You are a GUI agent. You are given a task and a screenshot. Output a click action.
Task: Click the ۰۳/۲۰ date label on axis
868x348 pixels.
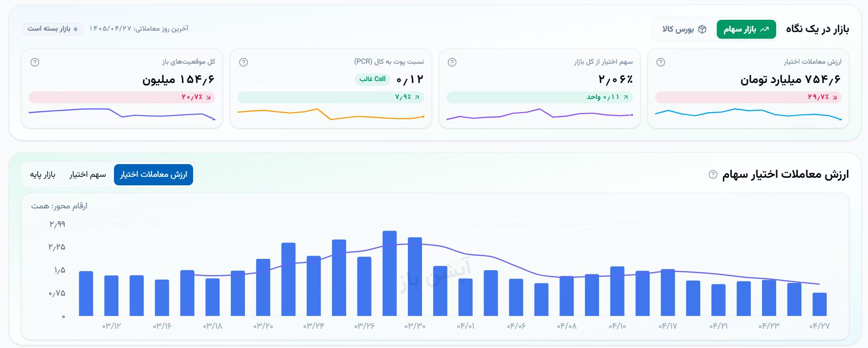tap(263, 326)
